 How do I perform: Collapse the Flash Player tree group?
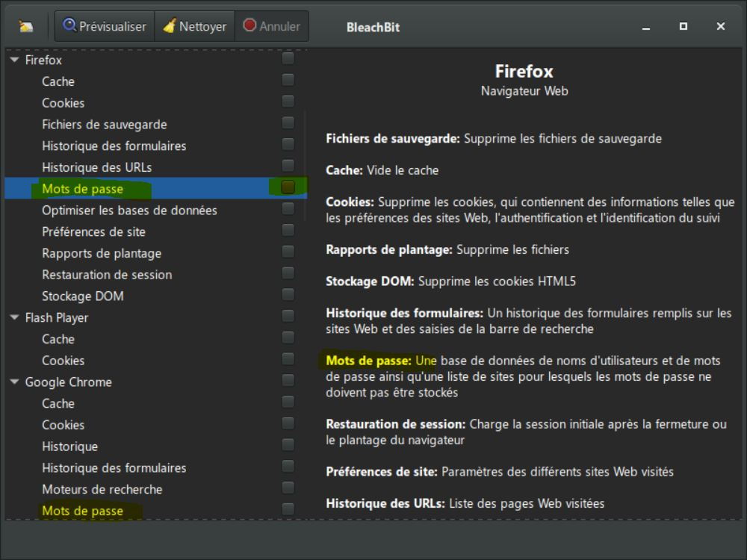tap(15, 317)
